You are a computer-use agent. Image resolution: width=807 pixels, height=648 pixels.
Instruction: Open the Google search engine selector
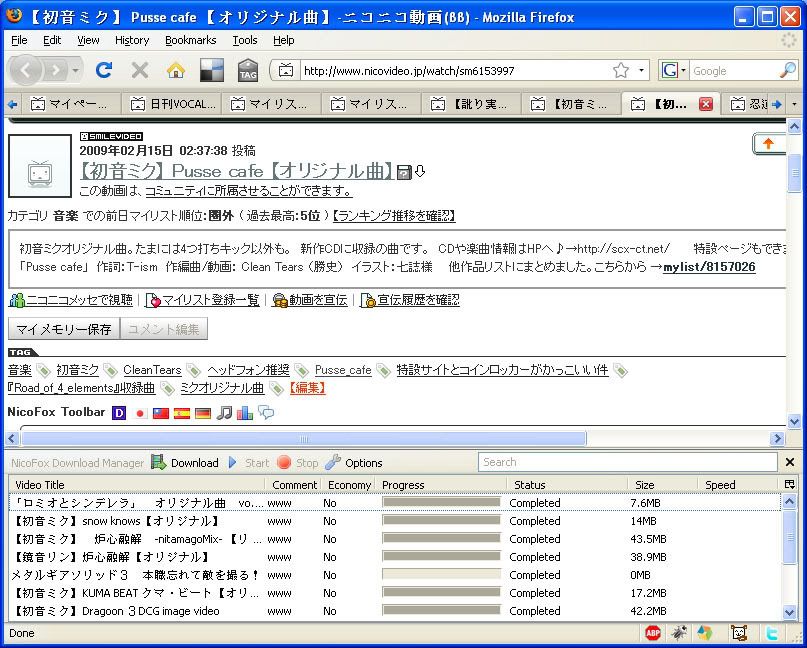pyautogui.click(x=674, y=71)
